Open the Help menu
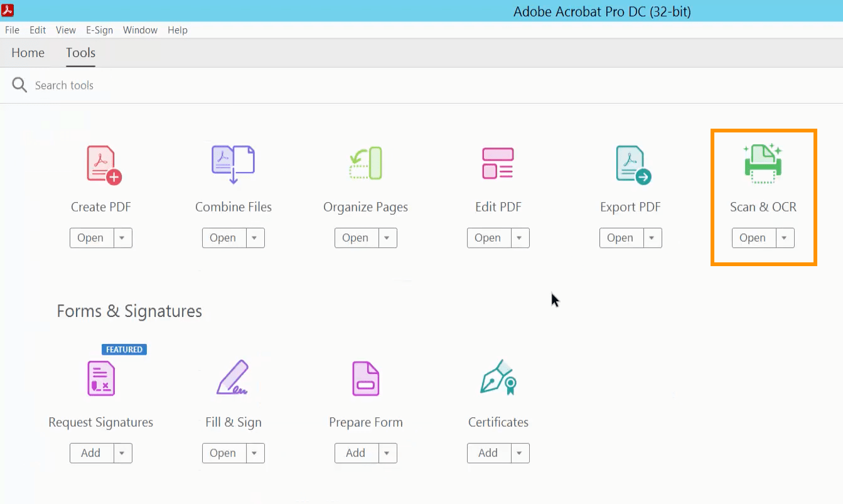The height and width of the screenshot is (504, 843). (178, 30)
